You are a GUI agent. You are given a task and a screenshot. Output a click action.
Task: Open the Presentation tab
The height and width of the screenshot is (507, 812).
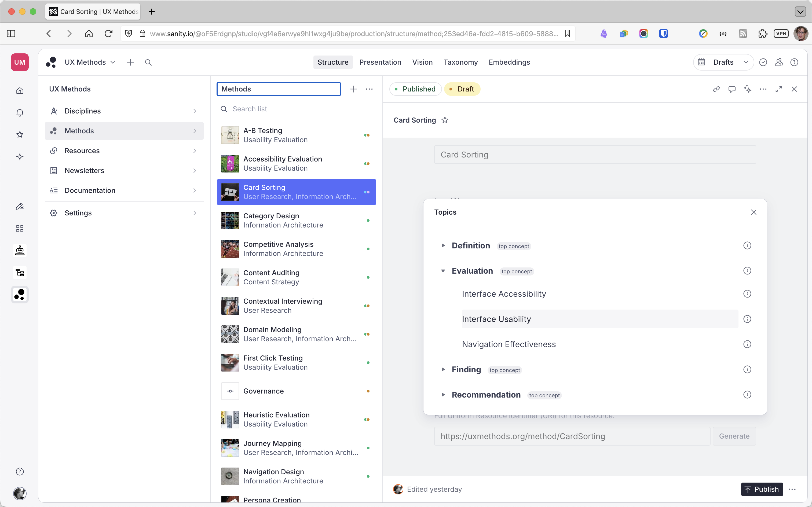(380, 62)
